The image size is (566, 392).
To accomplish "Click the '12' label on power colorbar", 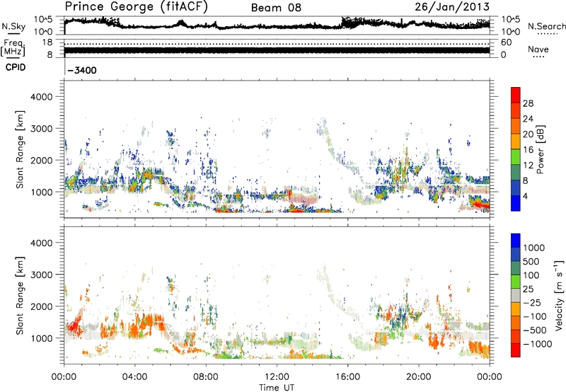I will pyautogui.click(x=528, y=166).
